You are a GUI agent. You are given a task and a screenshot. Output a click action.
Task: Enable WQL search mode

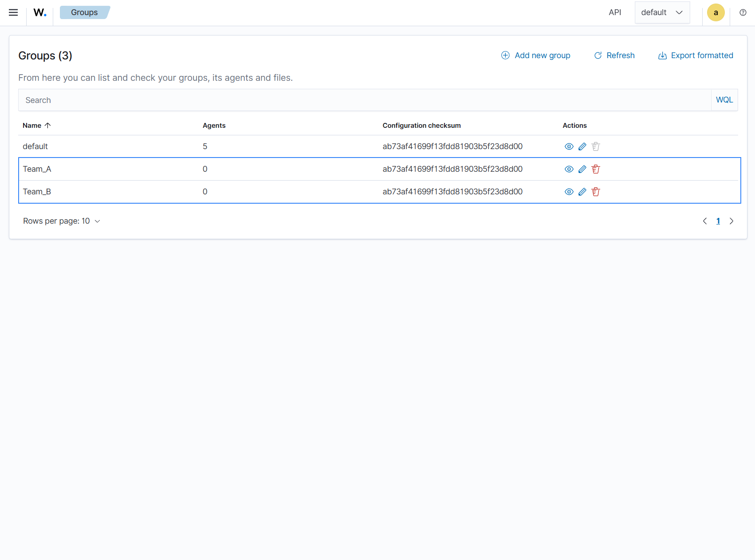click(x=724, y=100)
